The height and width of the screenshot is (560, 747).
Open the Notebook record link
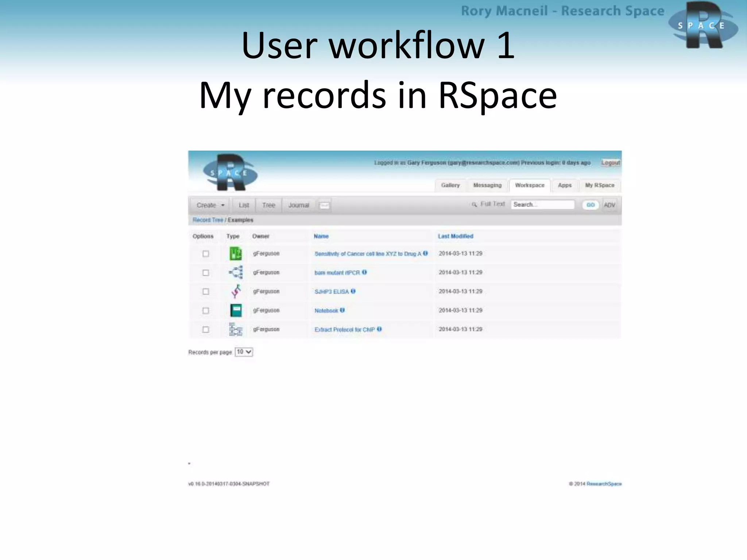click(x=326, y=311)
